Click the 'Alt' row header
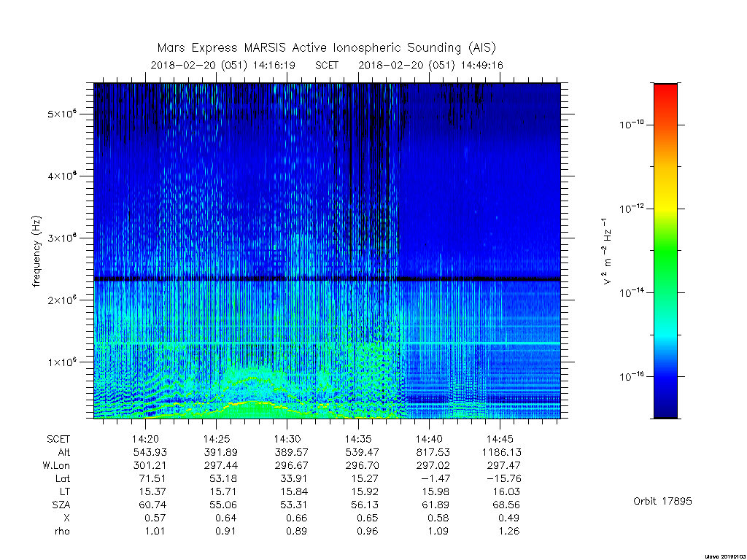This screenshot has height=560, width=747. [x=64, y=452]
